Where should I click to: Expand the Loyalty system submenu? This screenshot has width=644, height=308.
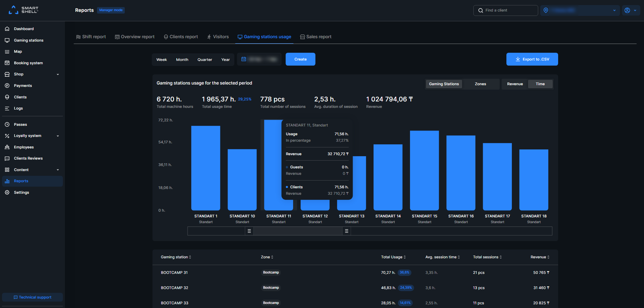[x=28, y=136]
